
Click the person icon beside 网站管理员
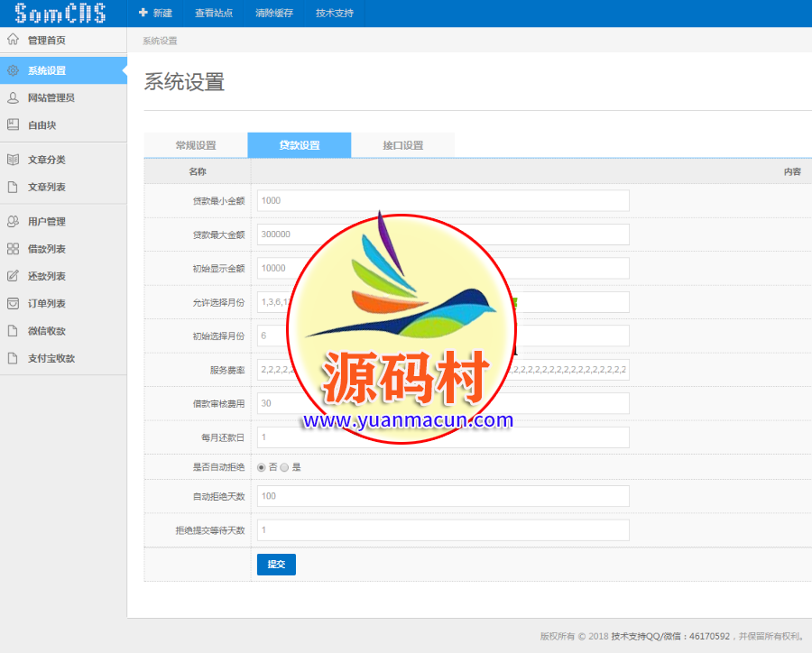[x=13, y=97]
